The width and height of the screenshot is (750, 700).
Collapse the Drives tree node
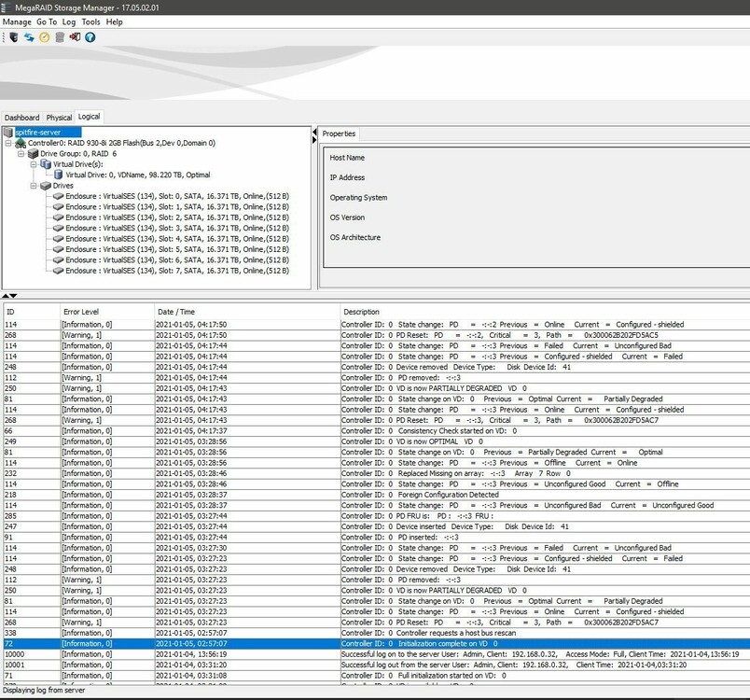[x=33, y=186]
